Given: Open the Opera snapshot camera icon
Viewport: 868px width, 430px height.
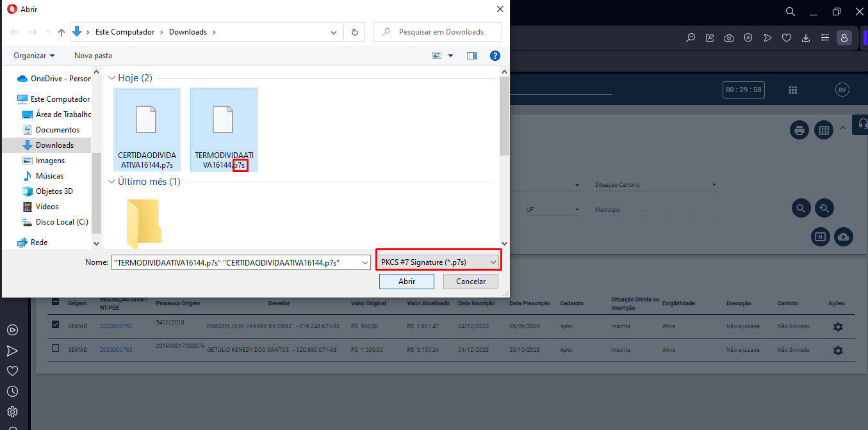Looking at the screenshot, I should click(x=729, y=38).
